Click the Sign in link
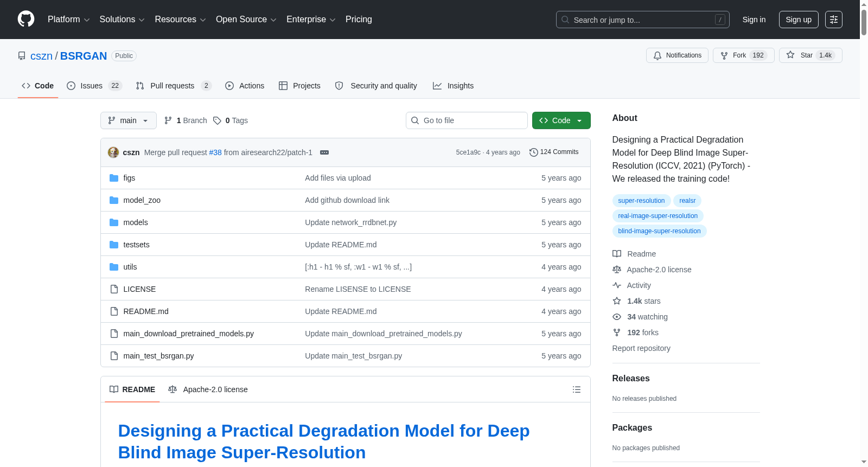 click(x=754, y=20)
